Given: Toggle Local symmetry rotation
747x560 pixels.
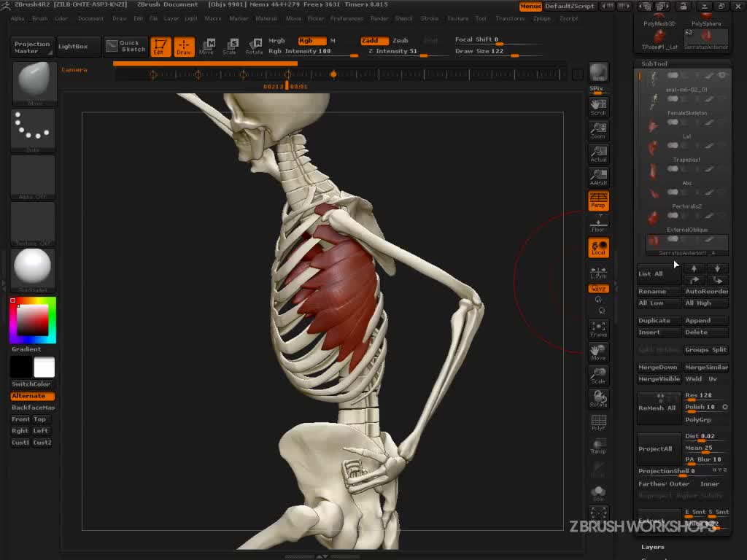Looking at the screenshot, I should [x=598, y=248].
